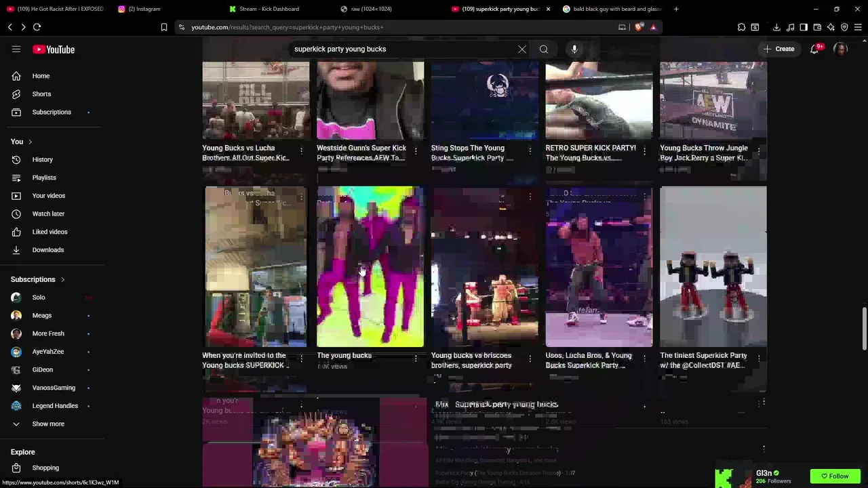
Task: Bookmark this page with the bookmark icon
Action: (163, 27)
